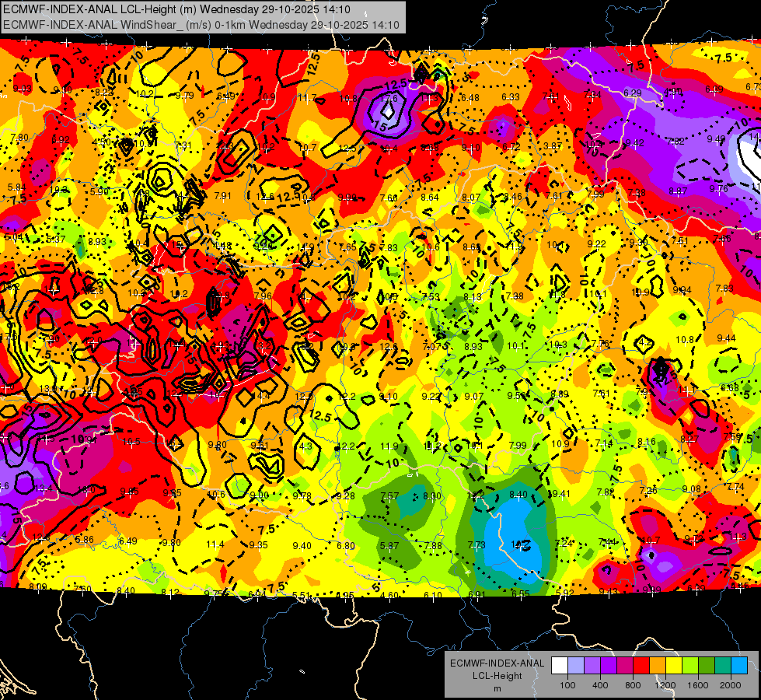The height and width of the screenshot is (700, 761).
Task: Click the grid value '9.94'
Action: point(682,290)
